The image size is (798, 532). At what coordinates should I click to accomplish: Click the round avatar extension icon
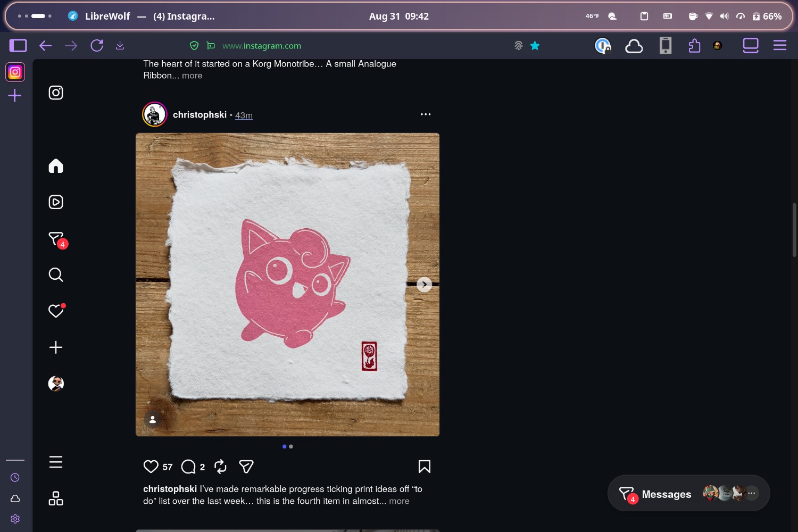click(717, 46)
